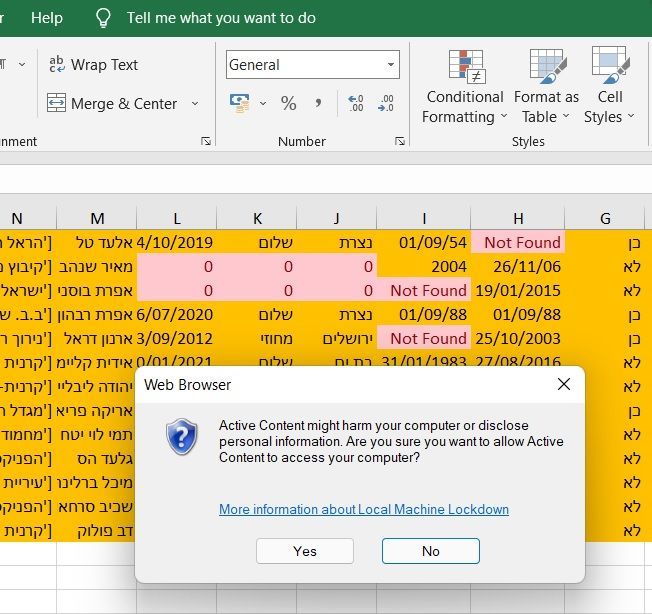
Task: Select cell with דב פולוק
Action: point(97,530)
